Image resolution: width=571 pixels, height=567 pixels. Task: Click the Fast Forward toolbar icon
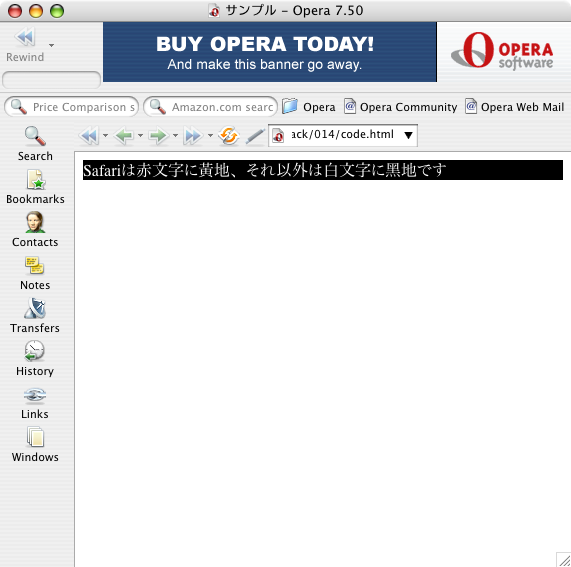[x=193, y=136]
